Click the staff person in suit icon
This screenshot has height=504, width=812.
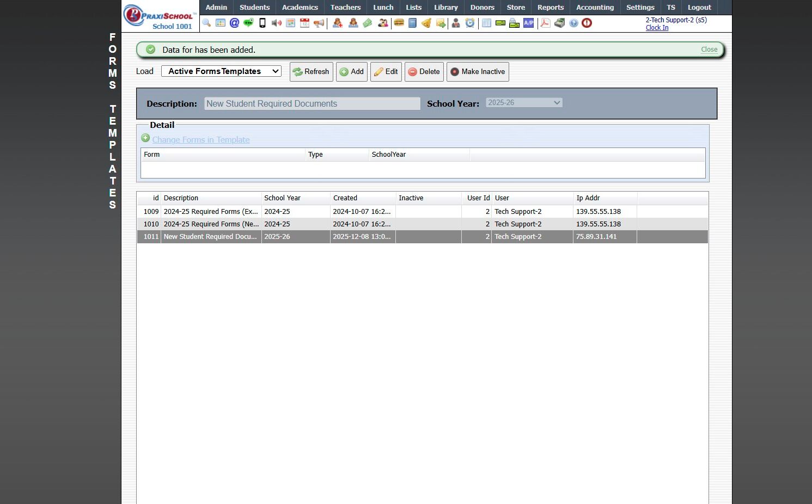[x=456, y=23]
